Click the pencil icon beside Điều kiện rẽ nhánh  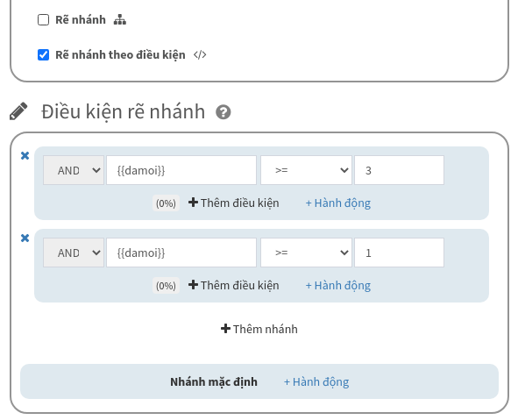point(18,111)
